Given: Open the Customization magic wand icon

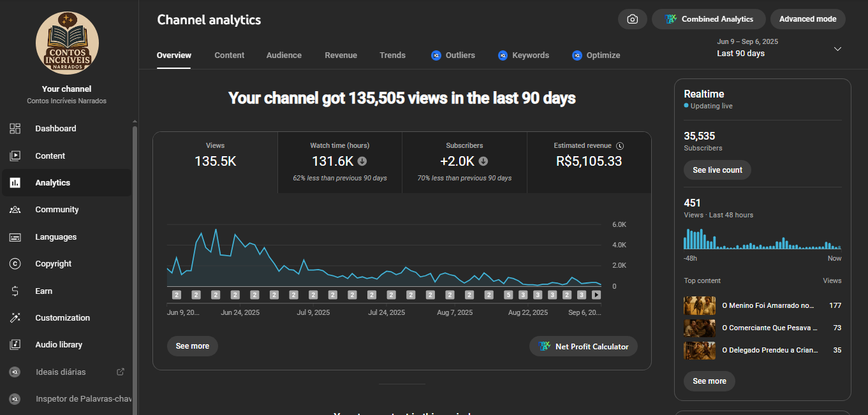Looking at the screenshot, I should click(x=15, y=318).
